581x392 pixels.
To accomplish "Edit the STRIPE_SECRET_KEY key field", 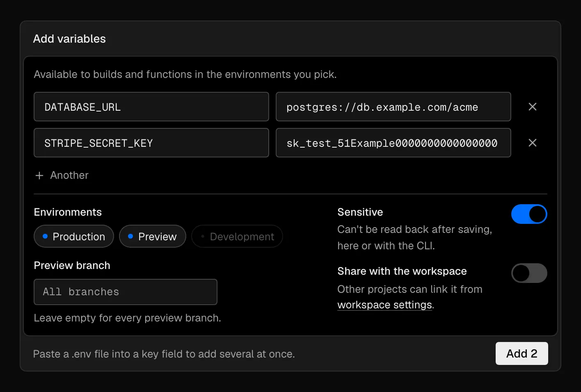I will (151, 143).
